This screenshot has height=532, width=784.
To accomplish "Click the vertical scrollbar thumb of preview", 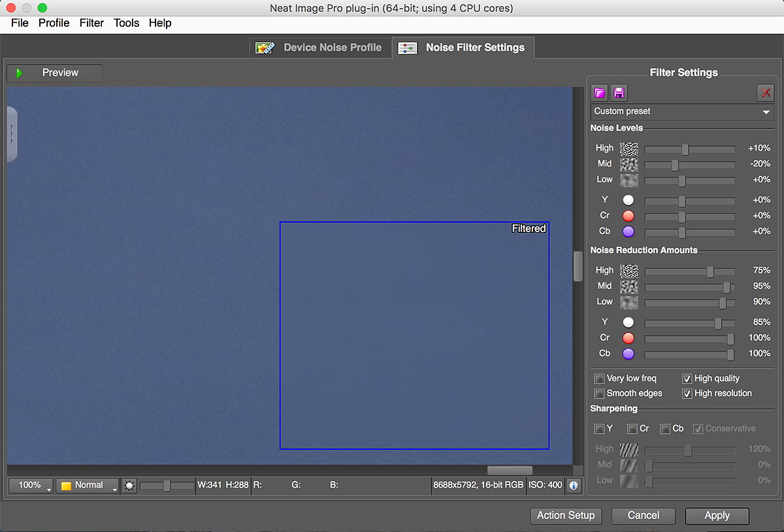I will pos(578,266).
